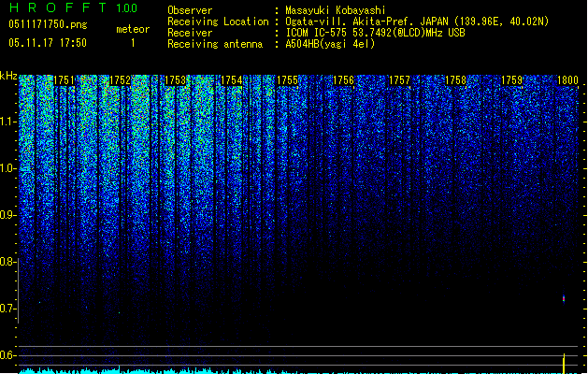Screen dimensions: 588x374
Task: Select the file name 0511171750.png
Action: [x=48, y=24]
